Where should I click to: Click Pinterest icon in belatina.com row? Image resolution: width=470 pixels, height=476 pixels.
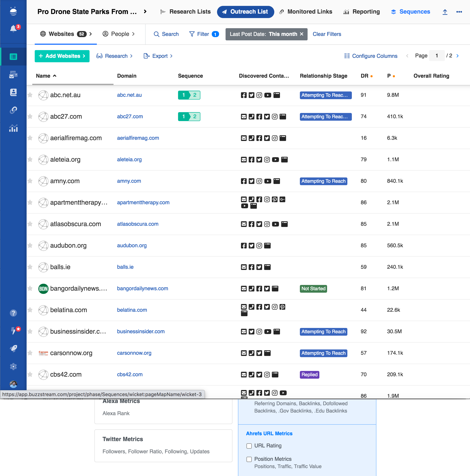click(282, 307)
